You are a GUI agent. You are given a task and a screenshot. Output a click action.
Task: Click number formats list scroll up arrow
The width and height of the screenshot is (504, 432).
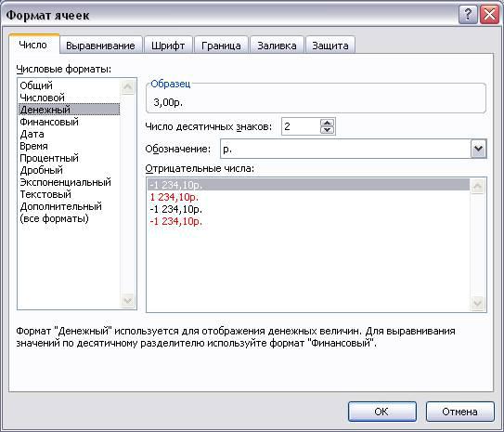pyautogui.click(x=128, y=86)
